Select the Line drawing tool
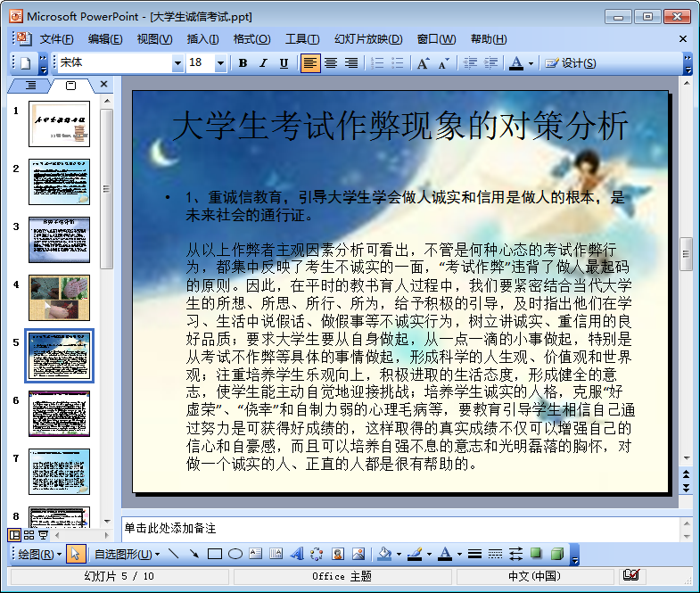This screenshot has width=700, height=593. [x=174, y=554]
